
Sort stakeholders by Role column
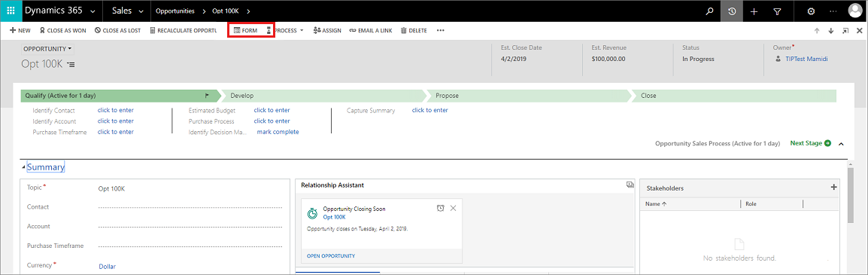click(x=751, y=203)
